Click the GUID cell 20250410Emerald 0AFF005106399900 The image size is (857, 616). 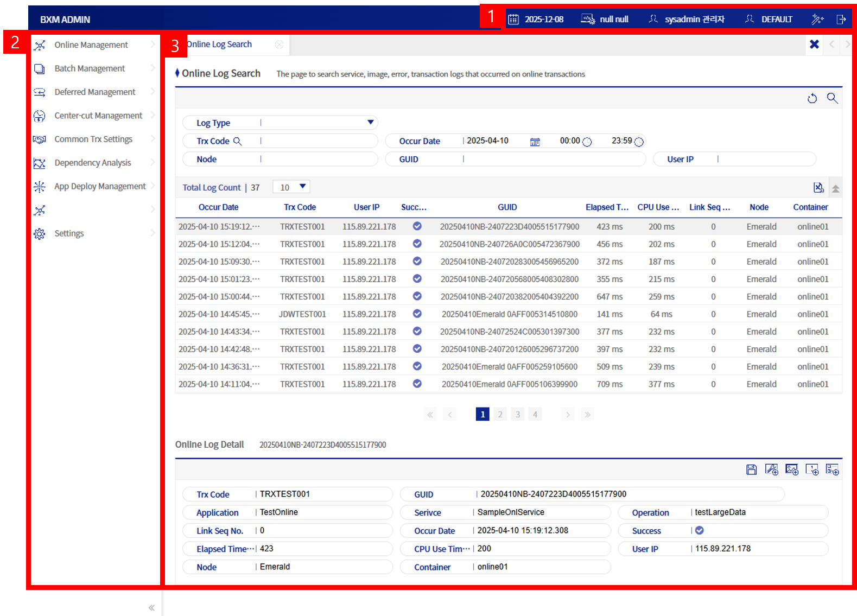510,384
